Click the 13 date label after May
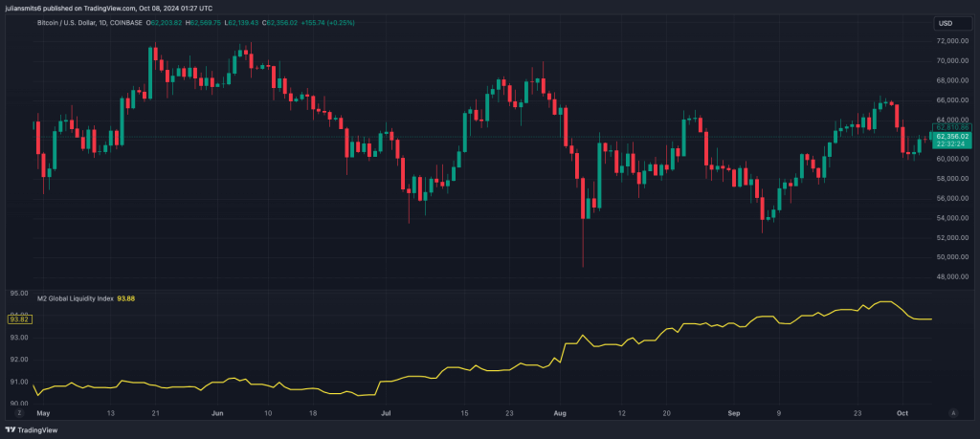This screenshot has height=439, width=980. pos(111,413)
